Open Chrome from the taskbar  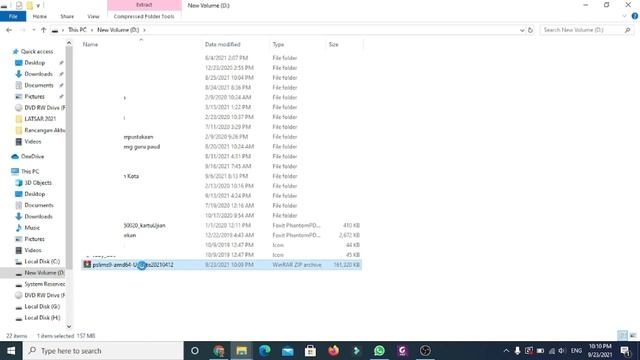pyautogui.click(x=219, y=351)
